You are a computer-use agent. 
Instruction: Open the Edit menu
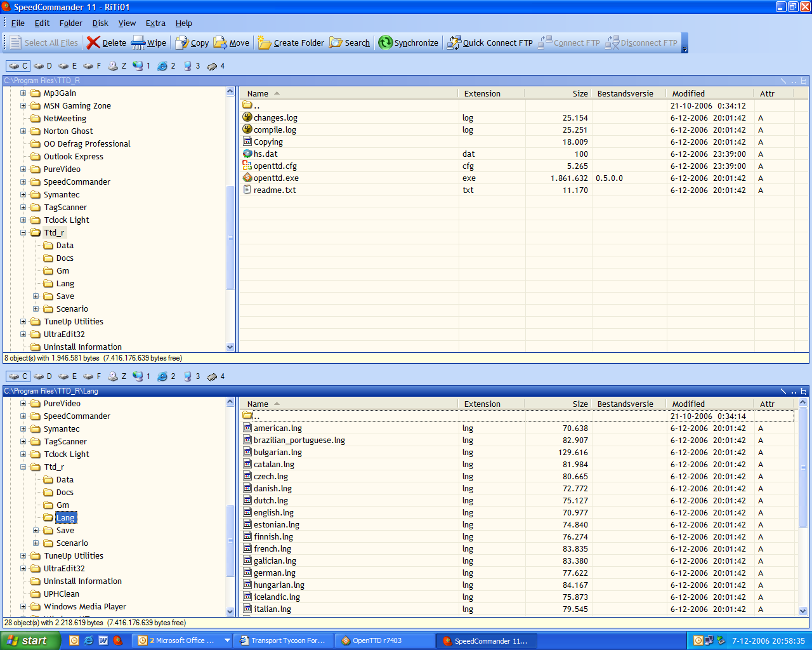42,23
